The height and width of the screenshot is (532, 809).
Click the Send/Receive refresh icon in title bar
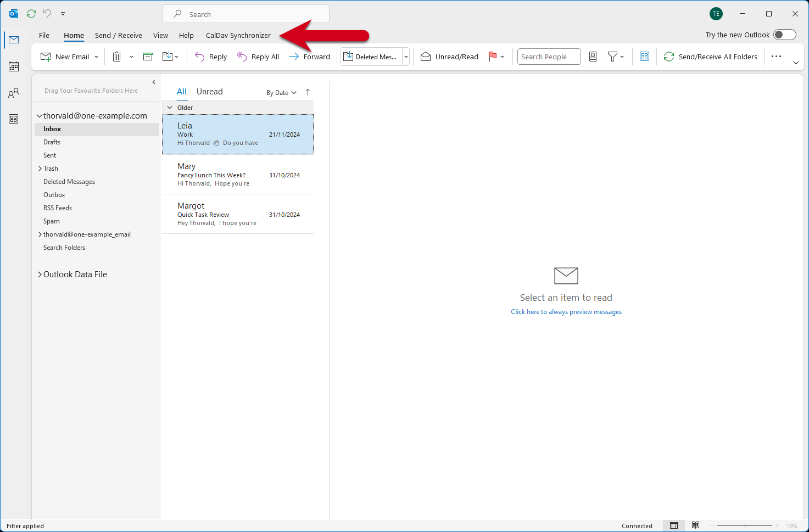click(x=31, y=13)
